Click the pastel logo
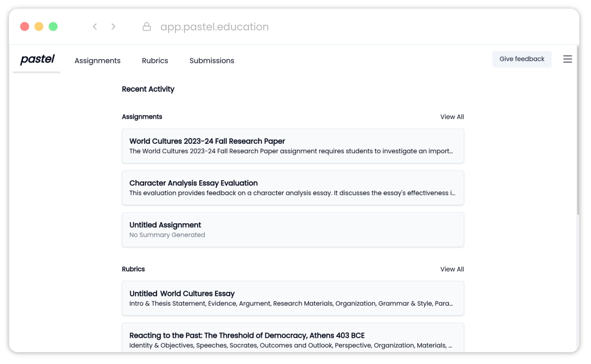The image size is (591, 364). pos(38,59)
